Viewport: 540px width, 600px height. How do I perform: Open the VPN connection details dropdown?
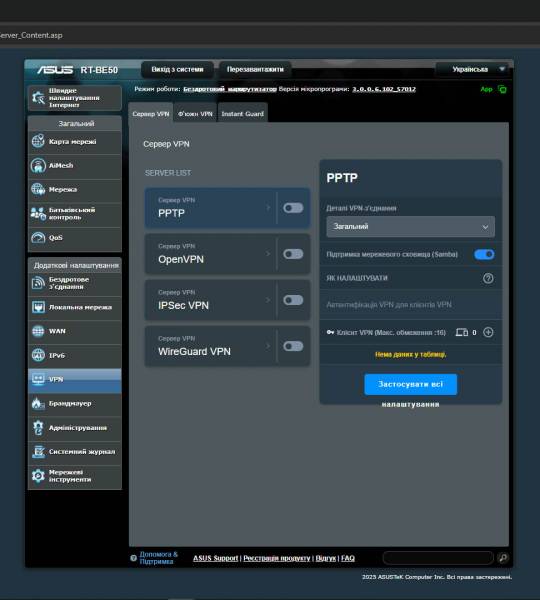click(410, 227)
